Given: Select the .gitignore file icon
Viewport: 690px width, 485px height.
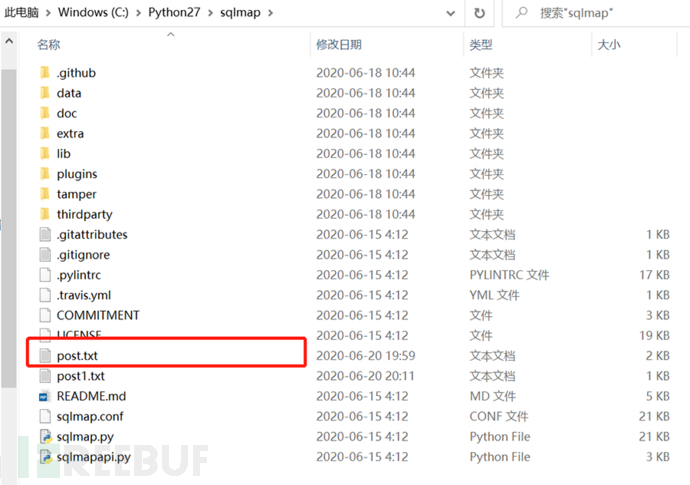Looking at the screenshot, I should pyautogui.click(x=45, y=255).
